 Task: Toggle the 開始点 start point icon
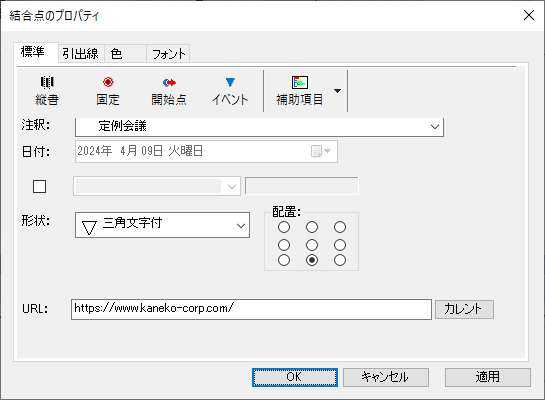pos(169,91)
